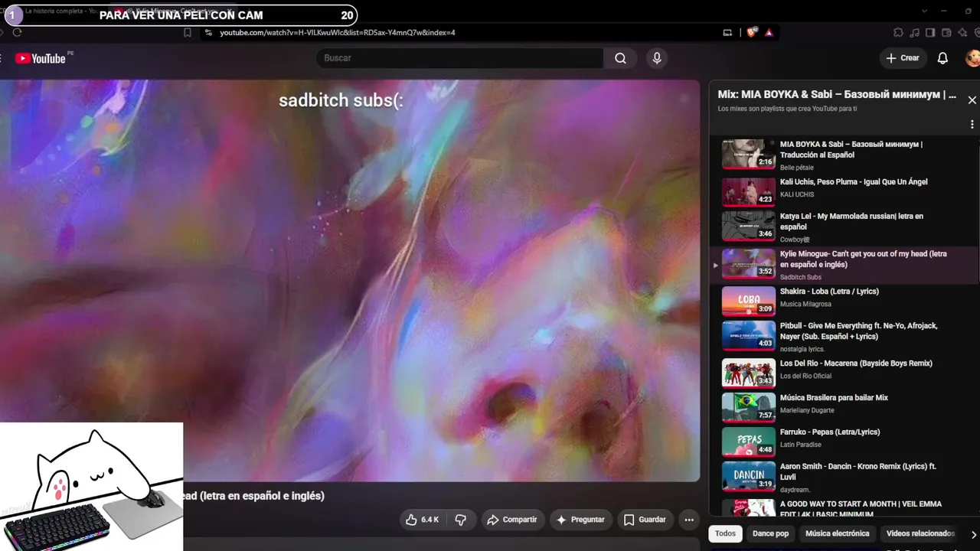This screenshot has width=980, height=551.
Task: Select the Música electrónica chip
Action: tap(838, 533)
